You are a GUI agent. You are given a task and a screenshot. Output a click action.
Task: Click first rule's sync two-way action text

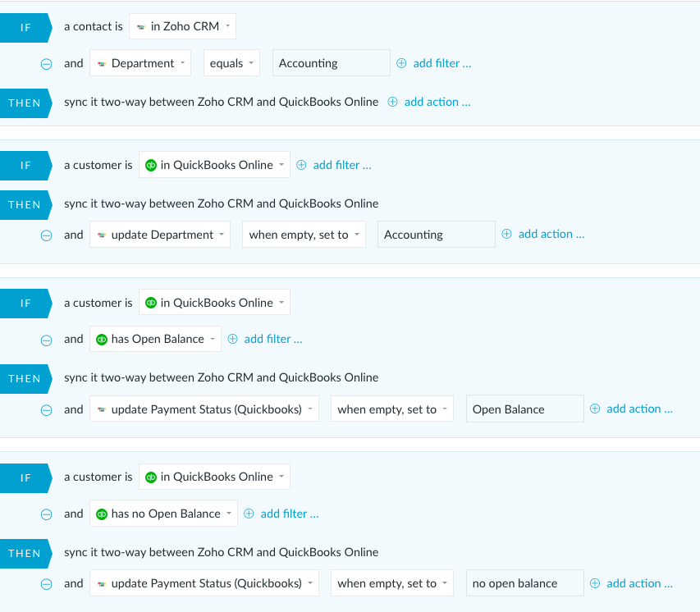tap(222, 103)
